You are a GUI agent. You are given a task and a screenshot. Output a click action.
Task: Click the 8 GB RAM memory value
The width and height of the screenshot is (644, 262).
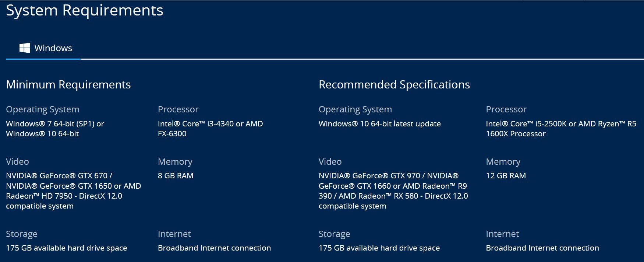176,176
